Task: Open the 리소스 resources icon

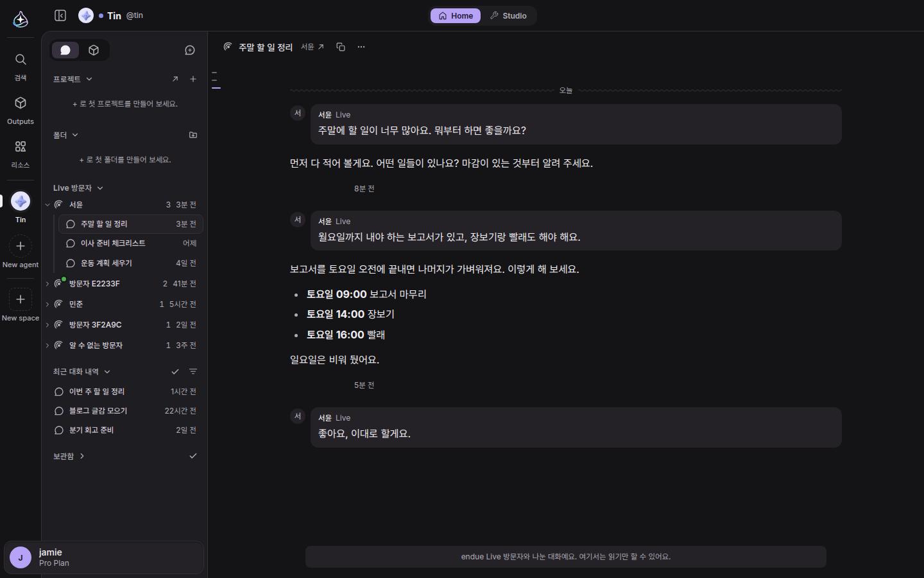Action: (x=21, y=146)
